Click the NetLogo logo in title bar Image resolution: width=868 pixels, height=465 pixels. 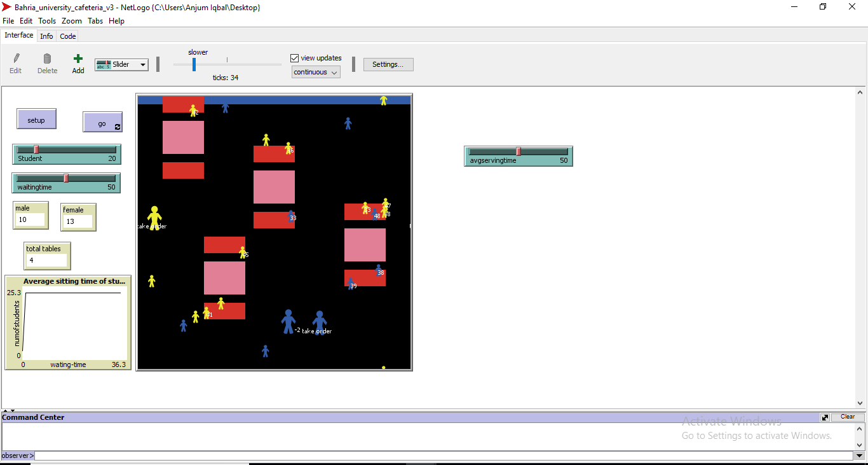(7, 7)
